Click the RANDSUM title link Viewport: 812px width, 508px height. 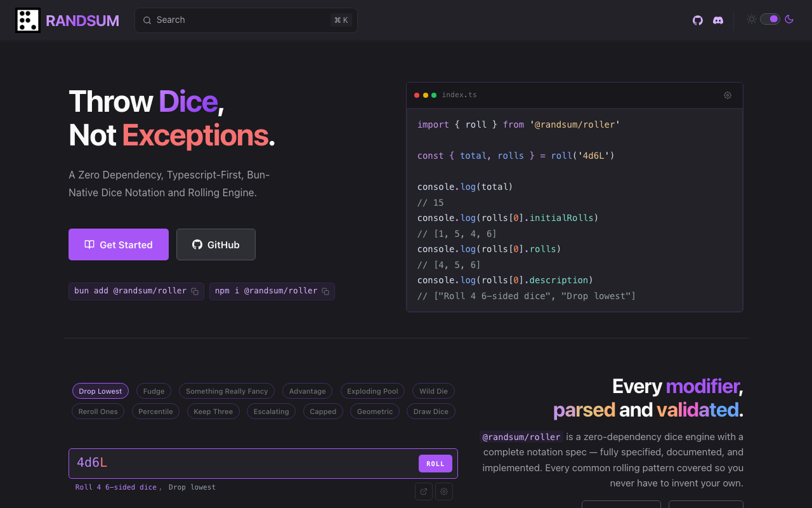tap(82, 21)
